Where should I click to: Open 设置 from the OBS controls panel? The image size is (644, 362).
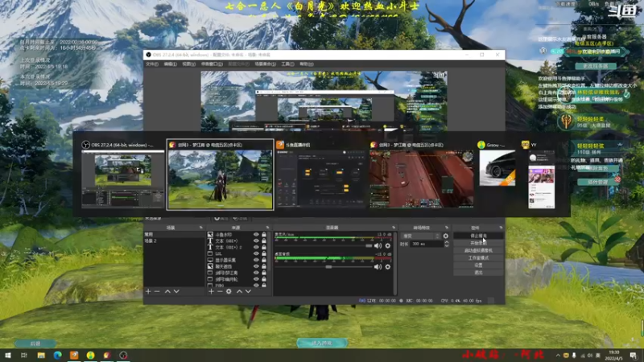(x=478, y=265)
